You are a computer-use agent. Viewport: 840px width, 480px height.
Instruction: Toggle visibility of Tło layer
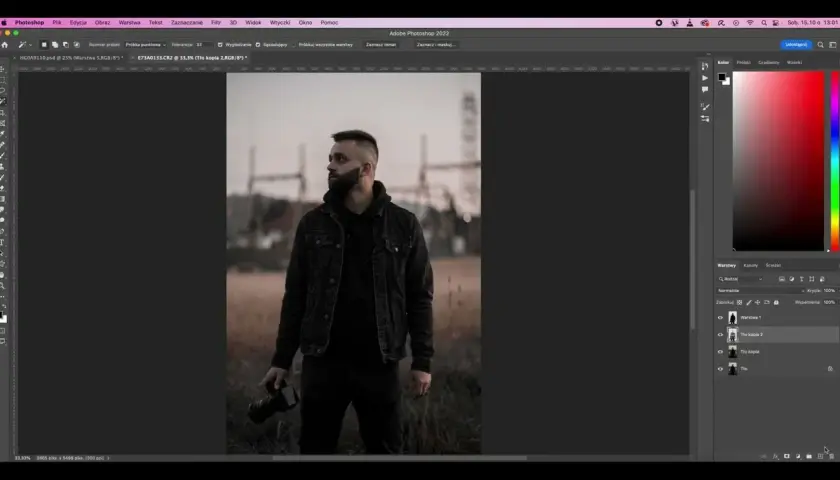click(720, 369)
